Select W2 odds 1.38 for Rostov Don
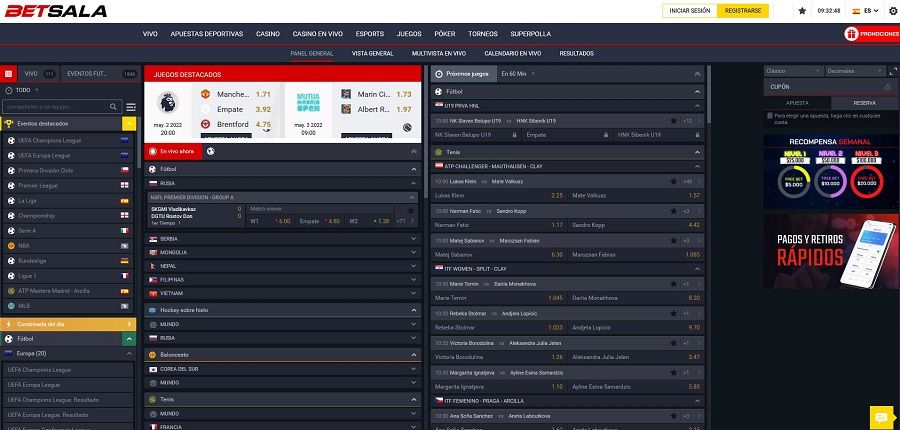The height and width of the screenshot is (430, 900). click(x=372, y=221)
